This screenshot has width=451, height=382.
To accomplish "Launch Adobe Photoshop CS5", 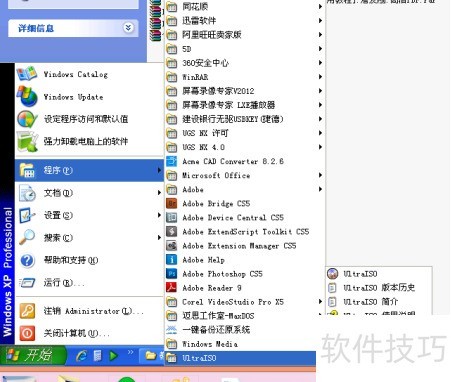I will tap(244, 274).
